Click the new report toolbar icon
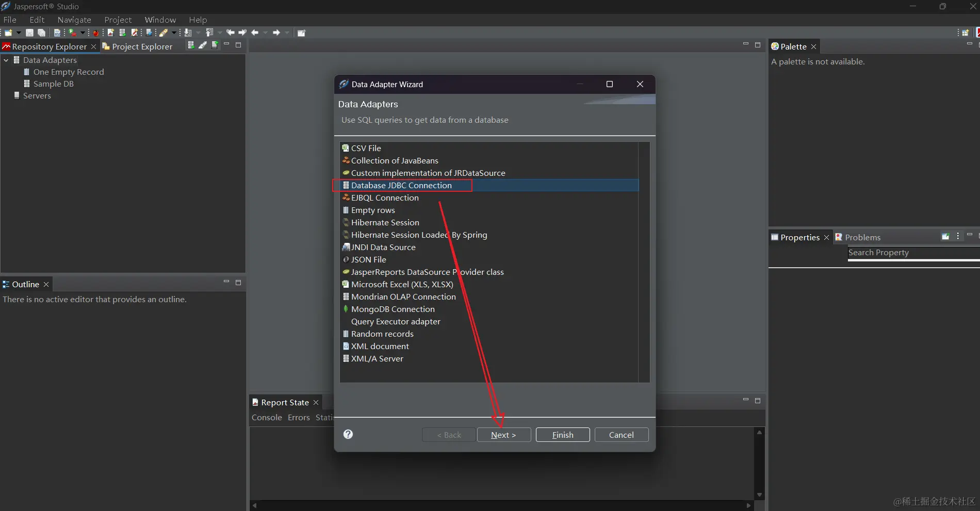This screenshot has height=511, width=980. click(x=110, y=32)
